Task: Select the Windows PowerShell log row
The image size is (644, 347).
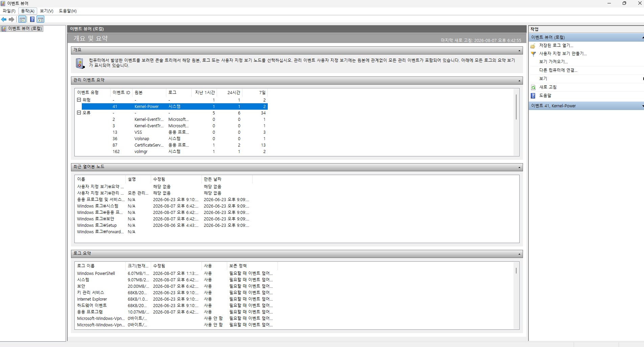Action: (176, 274)
